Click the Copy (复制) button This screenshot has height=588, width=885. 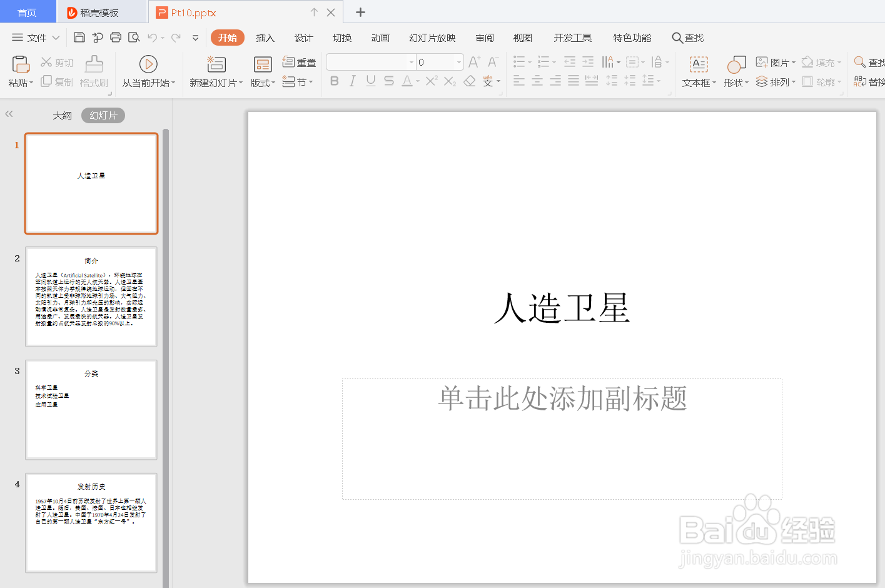(x=57, y=81)
